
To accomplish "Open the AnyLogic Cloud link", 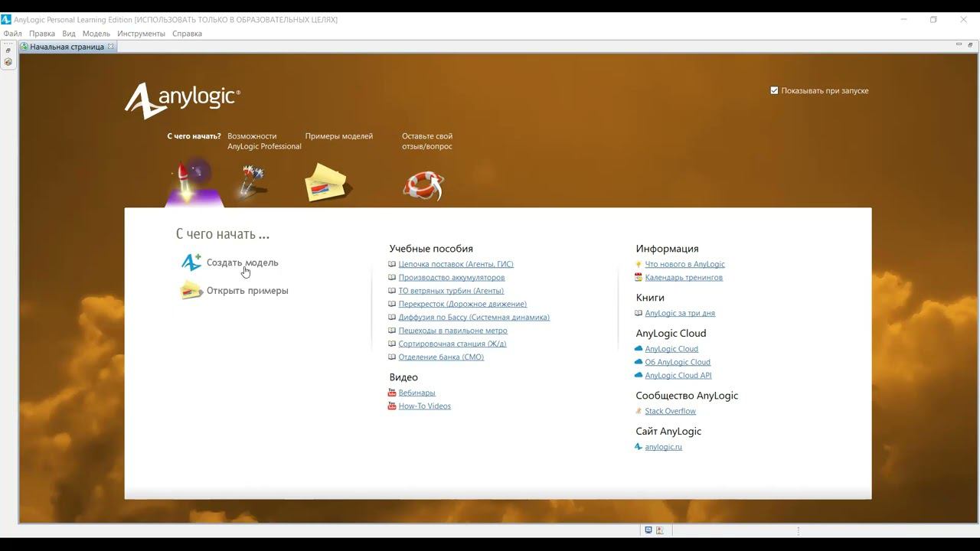I will [671, 349].
